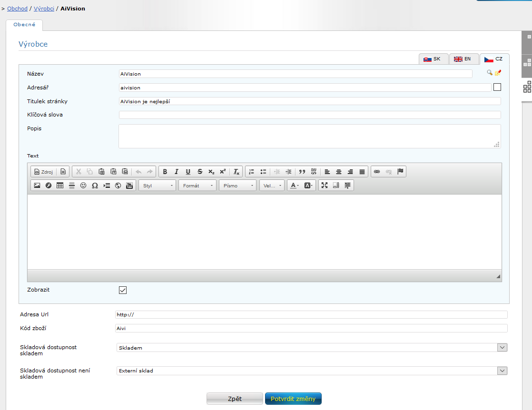Open the Vel... font size dropdown

(272, 185)
